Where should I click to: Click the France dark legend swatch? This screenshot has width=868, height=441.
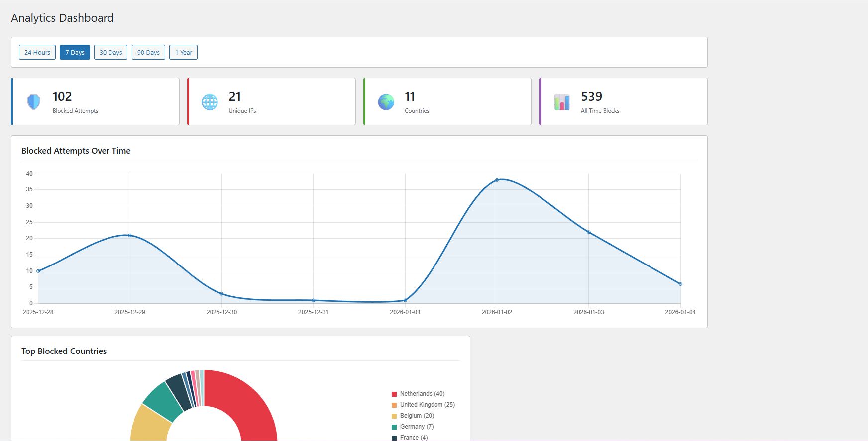tap(394, 438)
